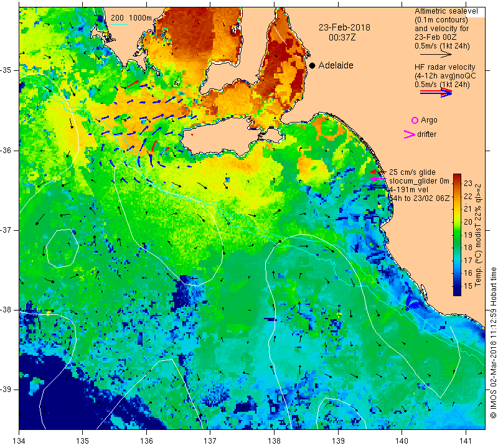Click the magenta Argo circle legend symbol
This screenshot has width=498, height=448.
tap(415, 120)
